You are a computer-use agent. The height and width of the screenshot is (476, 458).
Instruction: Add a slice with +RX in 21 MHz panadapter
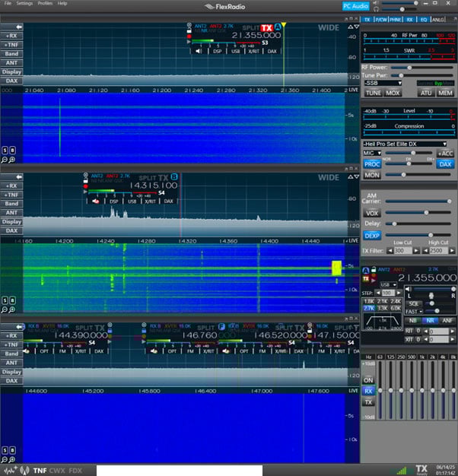tap(11, 36)
